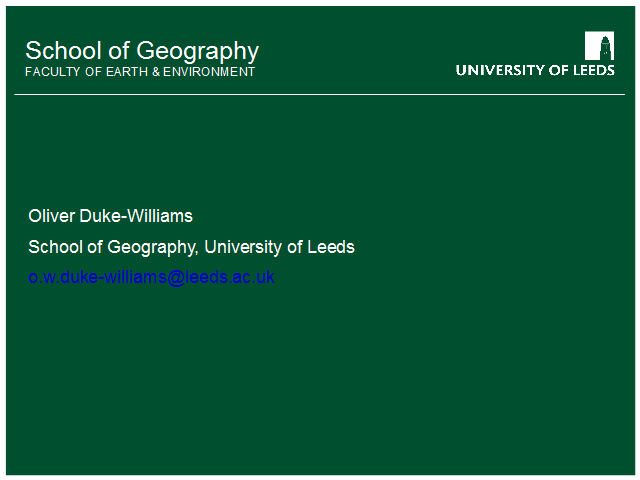Click the surname Duke-Williams in the author line
640x480 pixels.
click(136, 216)
